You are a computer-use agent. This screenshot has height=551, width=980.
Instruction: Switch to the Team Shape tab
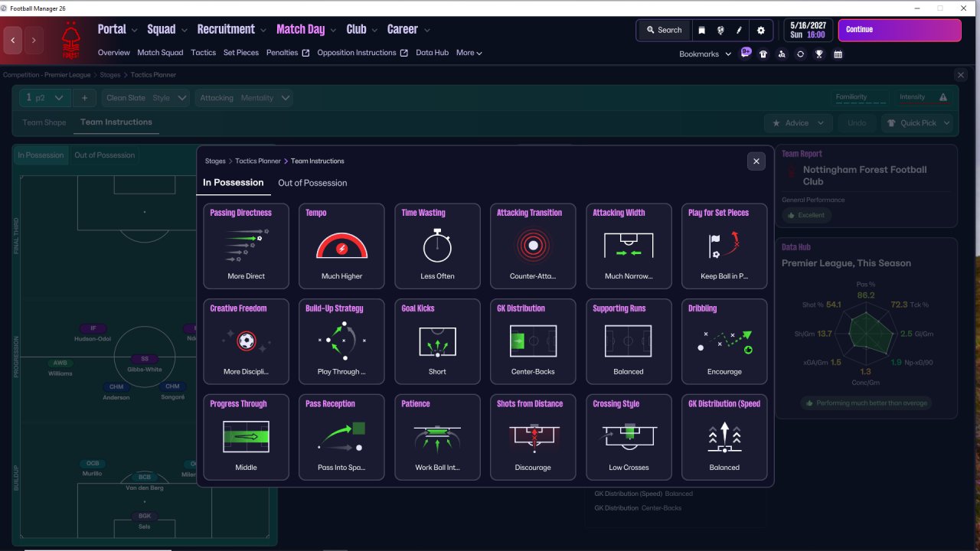point(44,122)
